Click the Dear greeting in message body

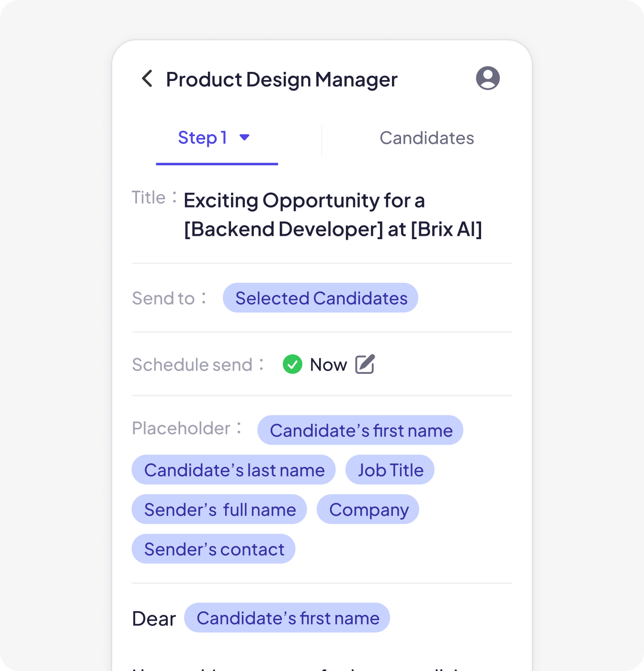pyautogui.click(x=154, y=619)
